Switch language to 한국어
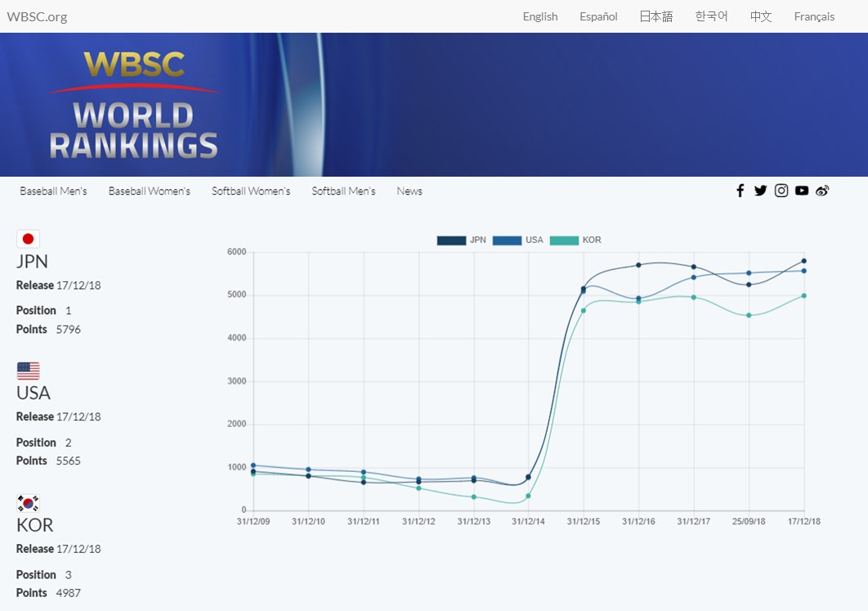Screen dimensions: 868x611 click(x=711, y=16)
